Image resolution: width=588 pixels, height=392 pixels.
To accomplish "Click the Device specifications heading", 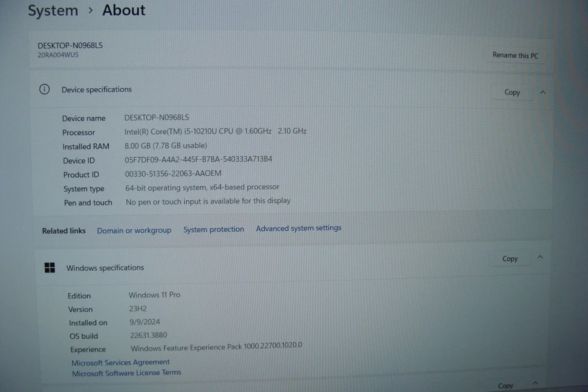I will (96, 89).
